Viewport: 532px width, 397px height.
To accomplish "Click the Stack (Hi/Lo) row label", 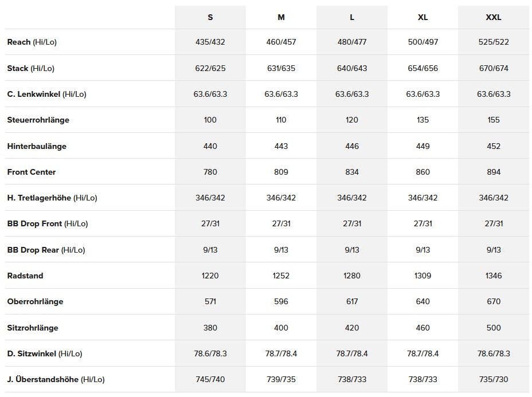I will pyautogui.click(x=30, y=68).
